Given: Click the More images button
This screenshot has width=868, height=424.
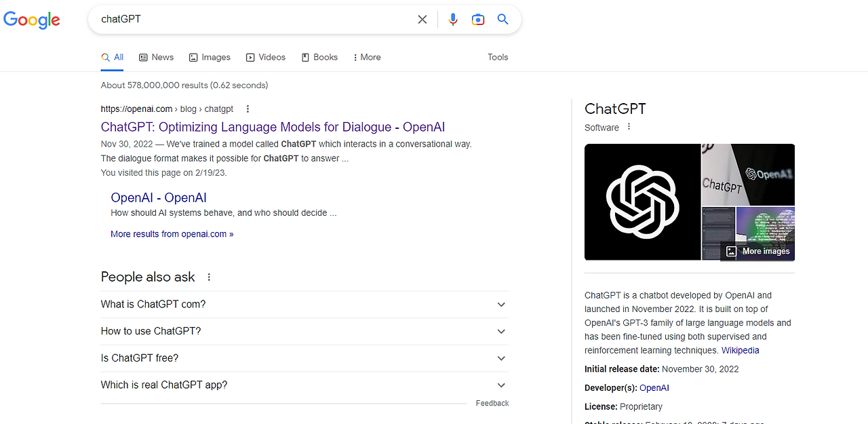Looking at the screenshot, I should (757, 251).
